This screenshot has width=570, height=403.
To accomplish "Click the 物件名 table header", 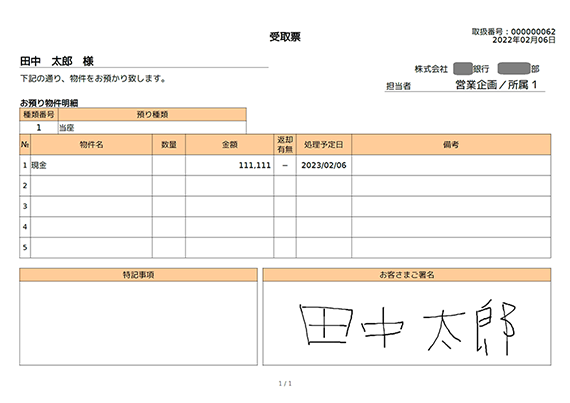I will click(91, 145).
